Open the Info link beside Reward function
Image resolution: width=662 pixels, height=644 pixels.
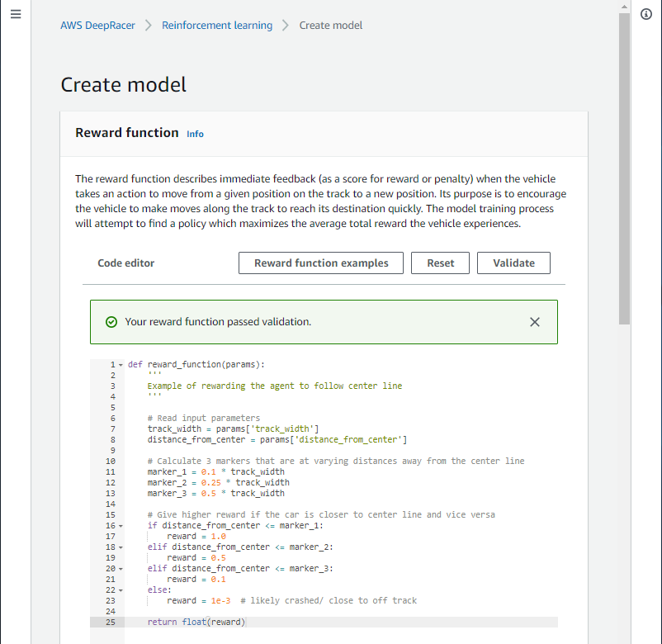[x=195, y=134]
